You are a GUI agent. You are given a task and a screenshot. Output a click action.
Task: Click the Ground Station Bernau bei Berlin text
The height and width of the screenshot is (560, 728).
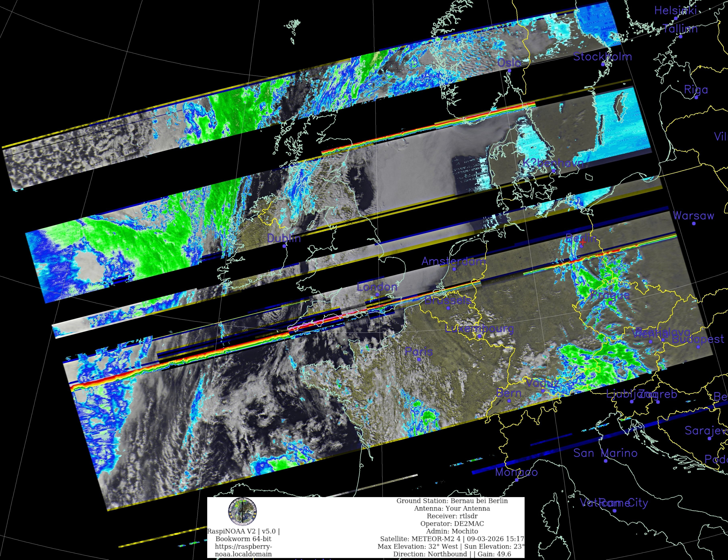(x=452, y=501)
